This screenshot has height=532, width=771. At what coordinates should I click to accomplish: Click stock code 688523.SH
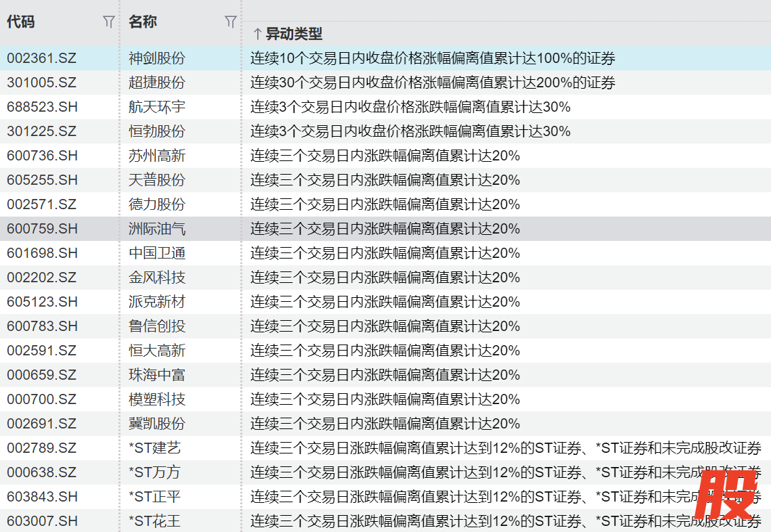point(42,107)
